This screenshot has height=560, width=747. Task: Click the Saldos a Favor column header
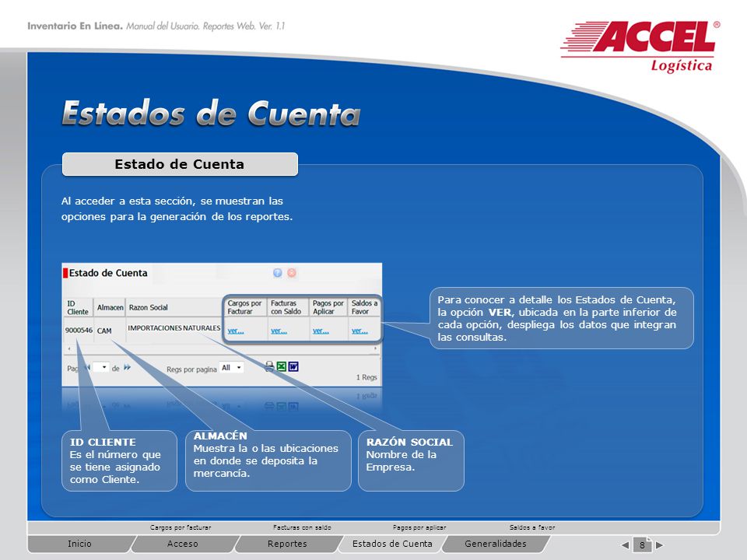coord(364,307)
